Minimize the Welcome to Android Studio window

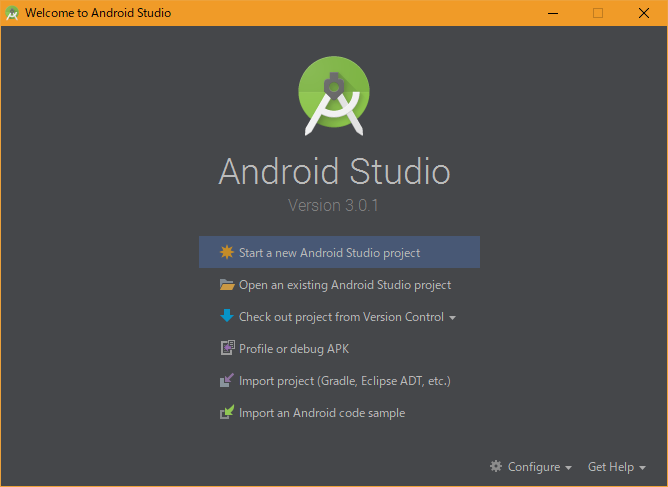click(x=553, y=13)
